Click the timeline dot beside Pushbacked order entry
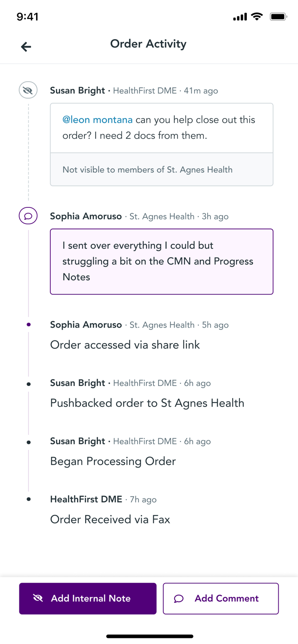 point(28,383)
